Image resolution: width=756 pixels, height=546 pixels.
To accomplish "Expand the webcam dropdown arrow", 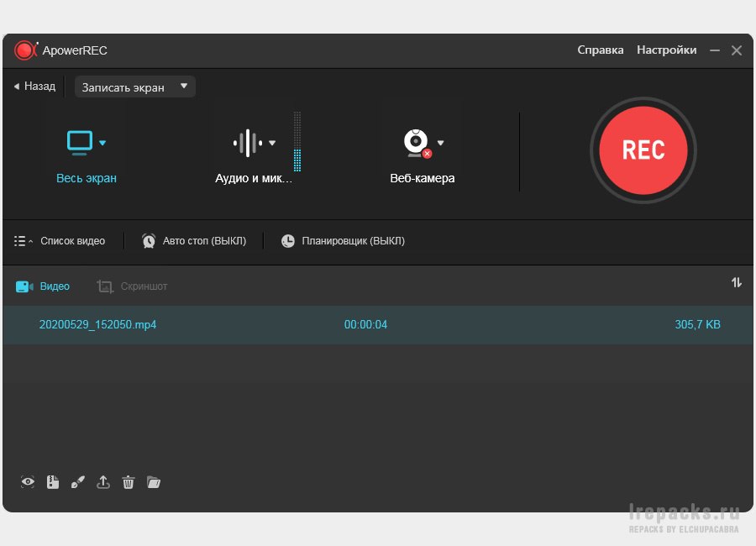I will point(440,143).
